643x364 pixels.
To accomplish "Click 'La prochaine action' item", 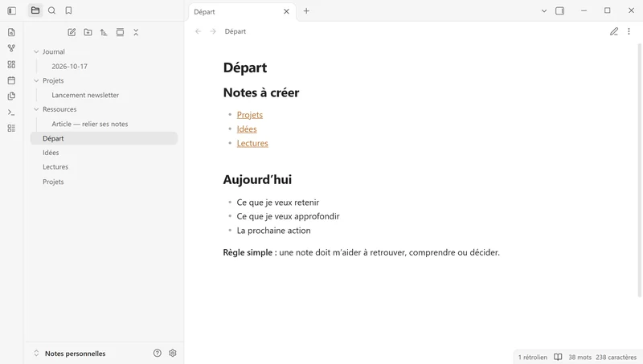I will [x=273, y=231].
